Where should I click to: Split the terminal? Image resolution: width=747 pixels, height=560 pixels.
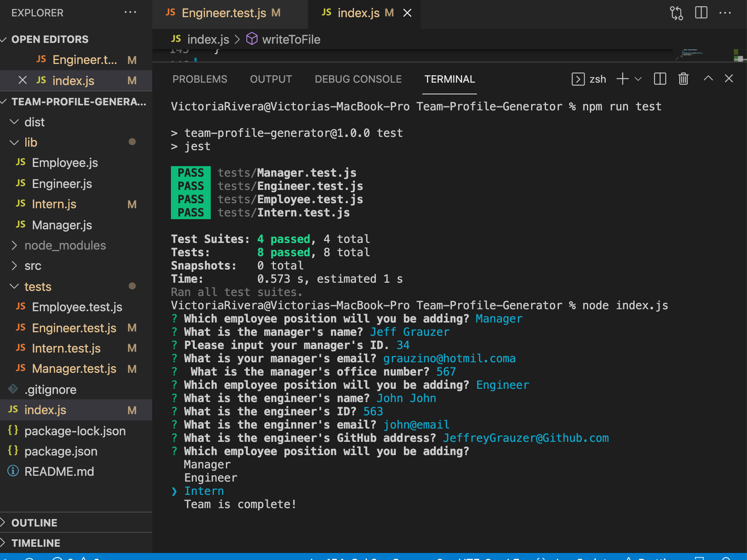point(660,79)
